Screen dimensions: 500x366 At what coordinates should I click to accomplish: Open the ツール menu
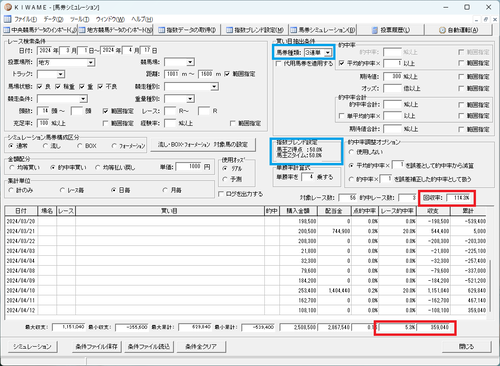click(79, 19)
